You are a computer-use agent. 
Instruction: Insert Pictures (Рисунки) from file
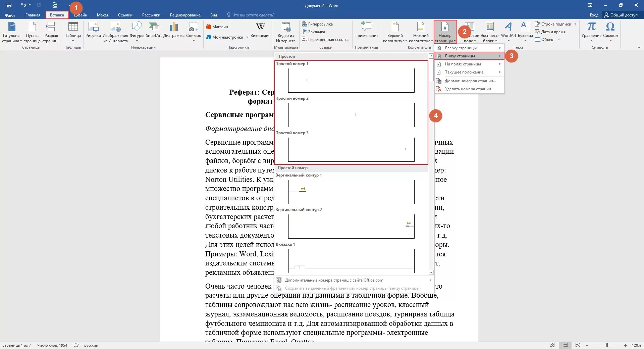click(93, 30)
